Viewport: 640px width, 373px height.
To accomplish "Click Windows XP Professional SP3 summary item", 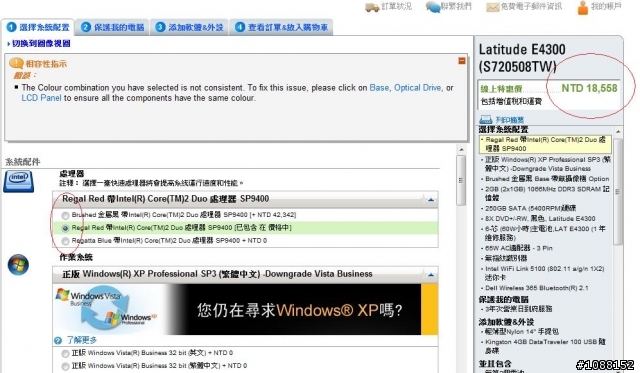I will click(547, 164).
